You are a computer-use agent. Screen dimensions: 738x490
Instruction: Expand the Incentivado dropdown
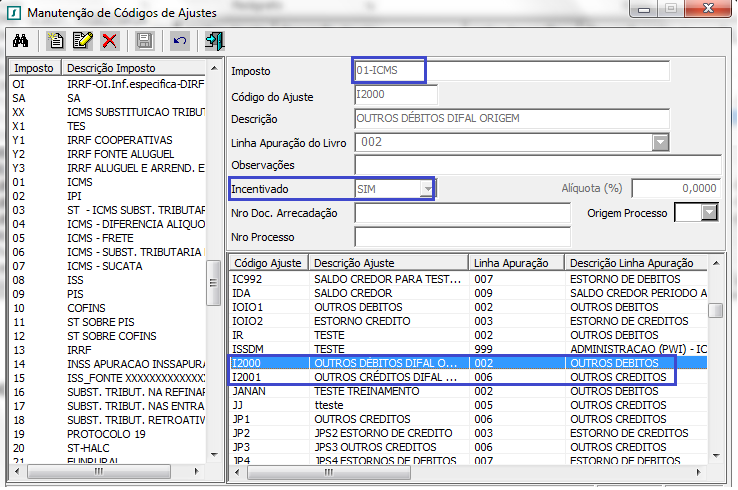427,188
